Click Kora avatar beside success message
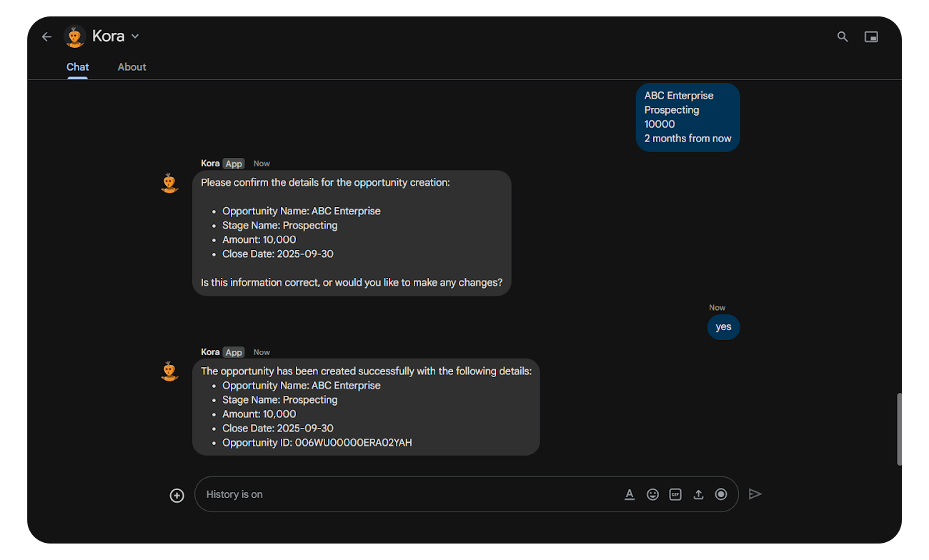 [x=169, y=371]
